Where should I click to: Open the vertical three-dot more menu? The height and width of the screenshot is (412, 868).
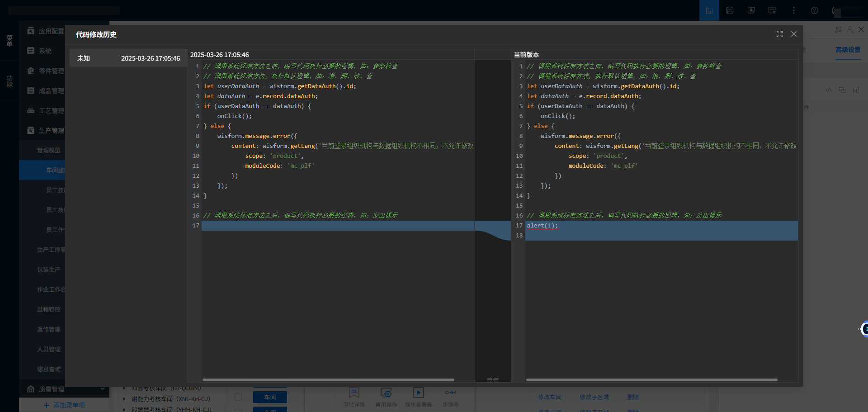pyautogui.click(x=793, y=10)
